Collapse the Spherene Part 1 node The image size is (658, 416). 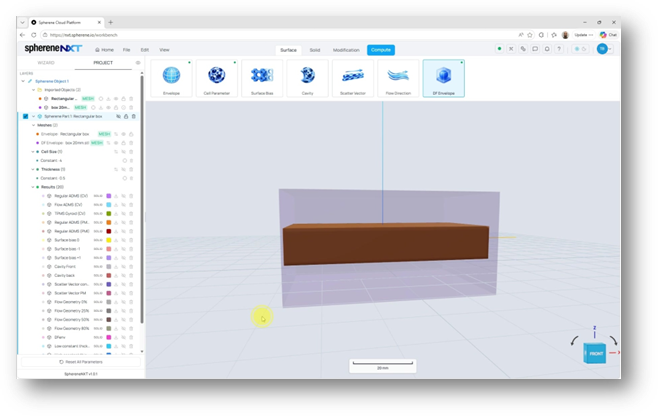(x=34, y=116)
